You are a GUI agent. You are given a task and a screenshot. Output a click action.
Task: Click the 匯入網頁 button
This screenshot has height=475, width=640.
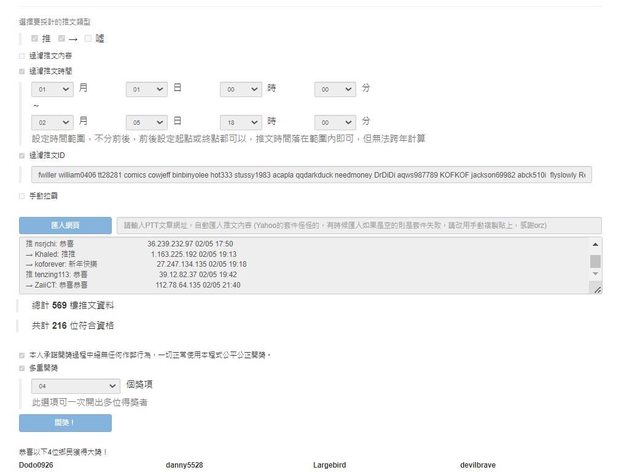[65, 226]
